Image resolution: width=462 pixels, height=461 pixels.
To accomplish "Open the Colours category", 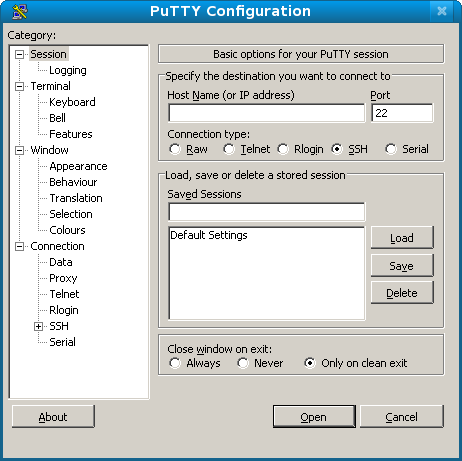I will point(67,230).
